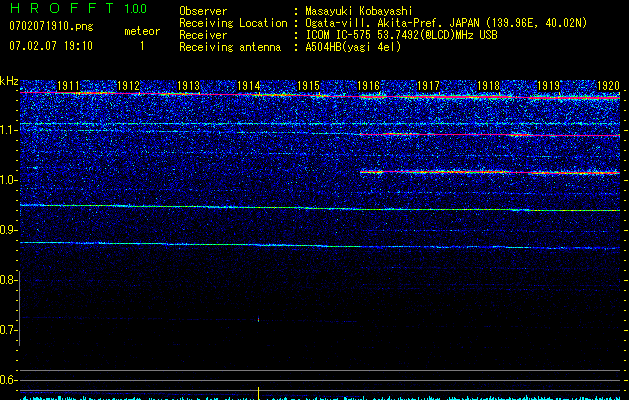Click the HROFFT title text
Image resolution: width=629 pixels, height=400 pixels.
[x=60, y=9]
